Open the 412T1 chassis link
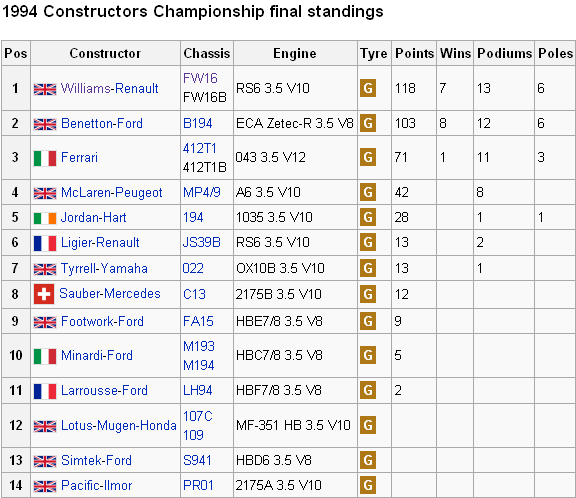 pyautogui.click(x=200, y=148)
